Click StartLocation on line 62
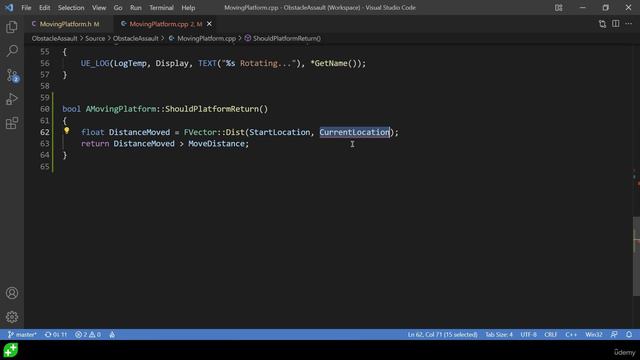 (280, 132)
